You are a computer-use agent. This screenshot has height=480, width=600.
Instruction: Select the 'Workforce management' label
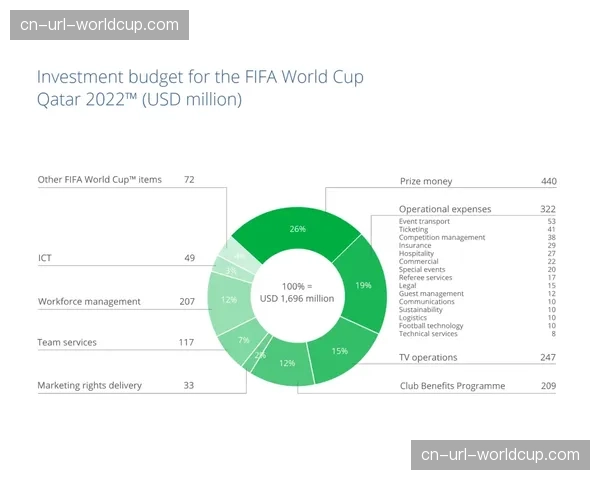89,302
